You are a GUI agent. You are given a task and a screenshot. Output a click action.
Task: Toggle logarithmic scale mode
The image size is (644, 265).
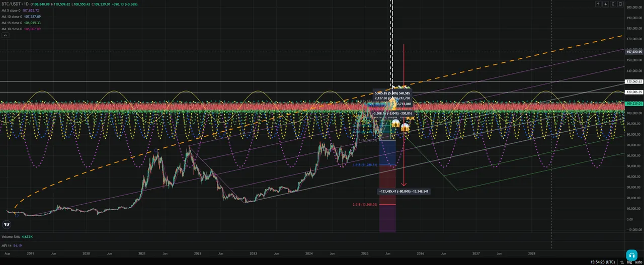pos(629,262)
